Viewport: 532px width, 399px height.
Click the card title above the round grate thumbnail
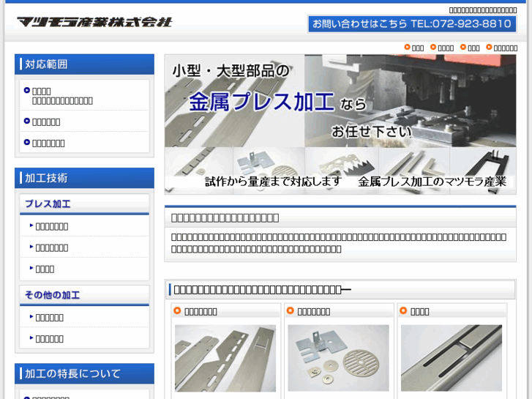(x=313, y=312)
